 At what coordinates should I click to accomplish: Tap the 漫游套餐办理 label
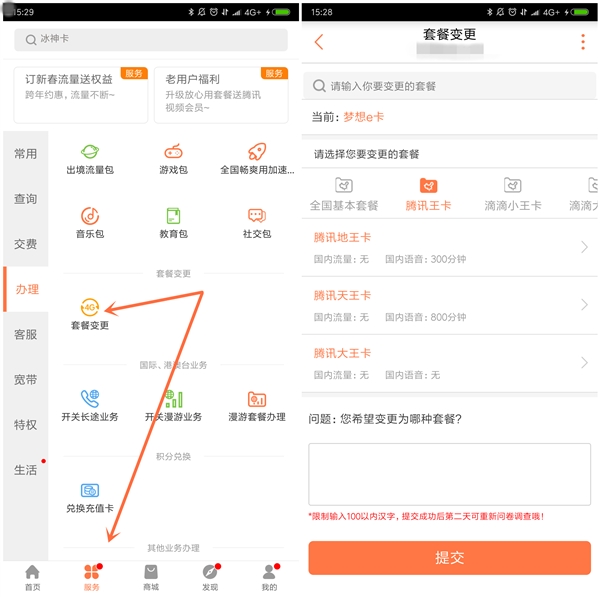257,417
